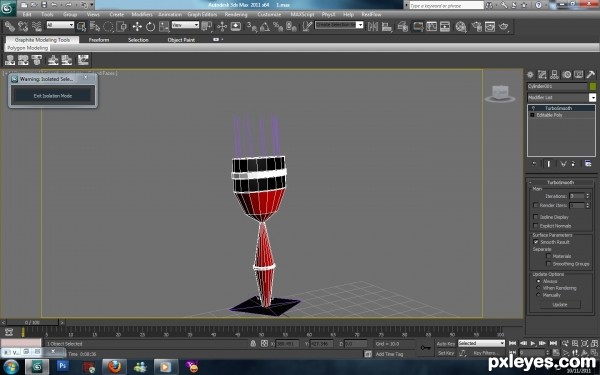
Task: Toggle the Auto Key button
Action: pos(446,344)
